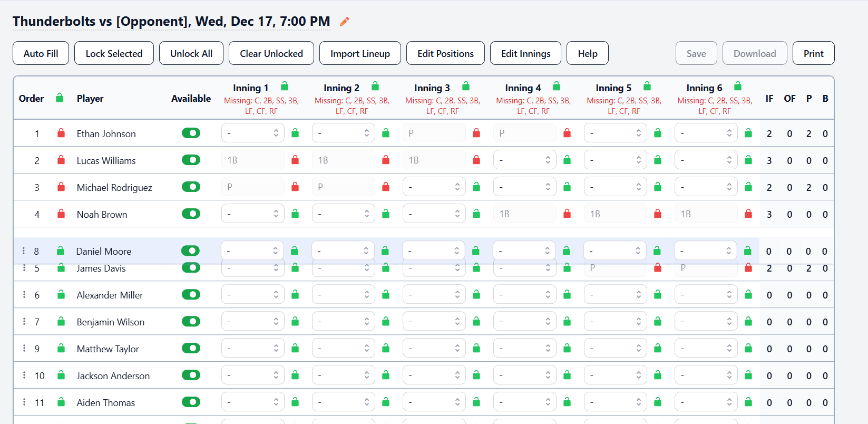Toggle Ethan Johnson's availability switch
Screen dimensions: 868x424
(x=191, y=133)
